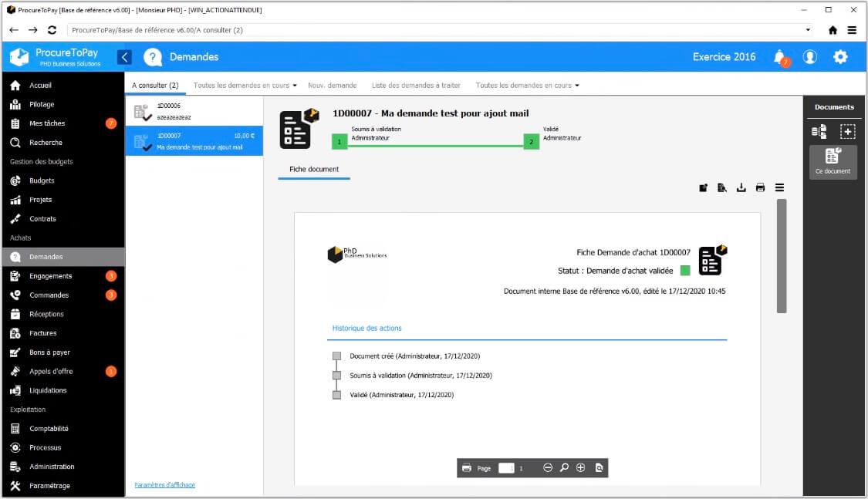Image resolution: width=868 pixels, height=499 pixels.
Task: Switch to 'Nouv. demande' tab
Action: coord(332,86)
